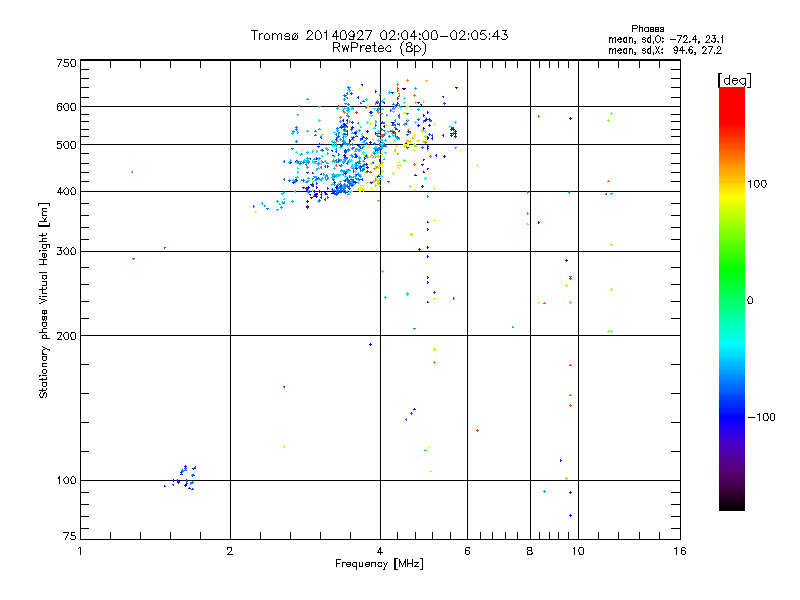Click the '500' height axis label
The width and height of the screenshot is (800, 600).
[x=66, y=145]
